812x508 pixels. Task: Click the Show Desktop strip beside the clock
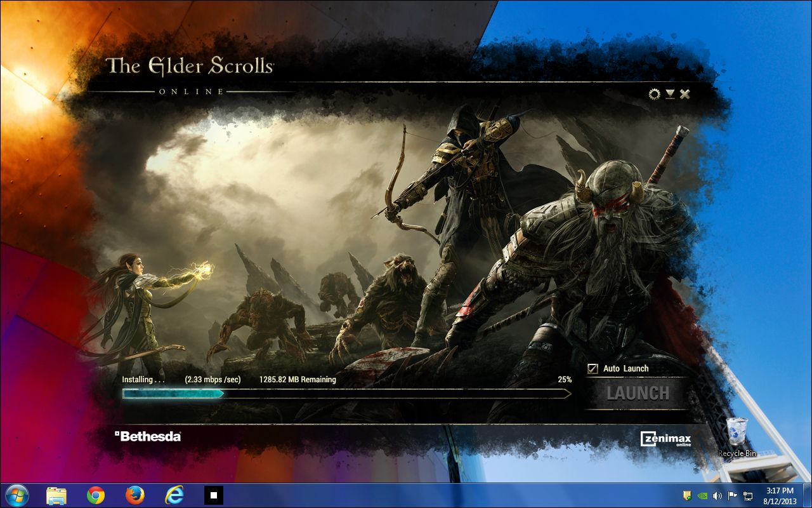[807, 495]
